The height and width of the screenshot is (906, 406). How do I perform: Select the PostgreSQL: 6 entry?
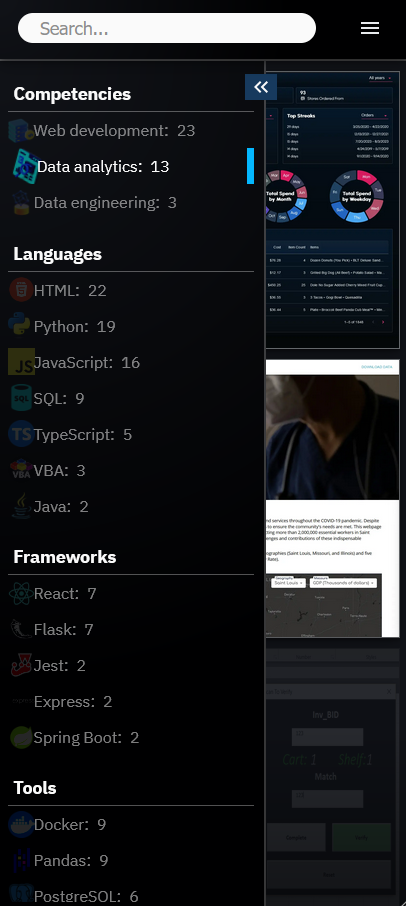click(x=131, y=893)
